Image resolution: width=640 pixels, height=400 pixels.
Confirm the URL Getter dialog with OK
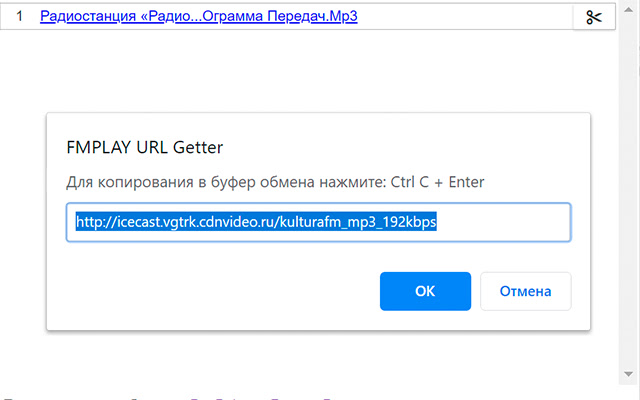click(x=425, y=291)
